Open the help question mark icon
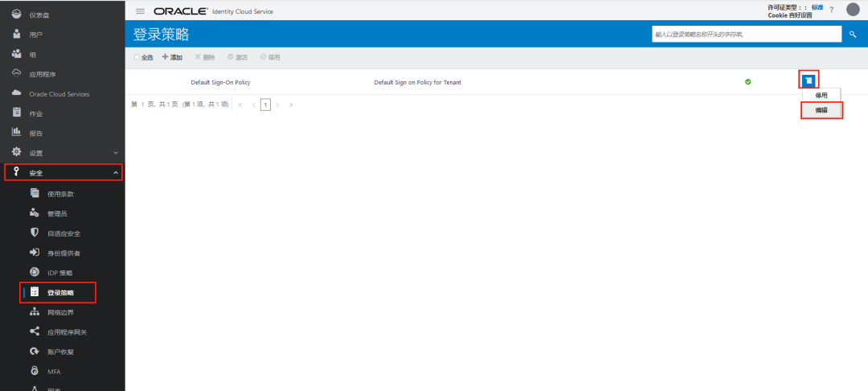This screenshot has height=391, width=868. pos(832,10)
